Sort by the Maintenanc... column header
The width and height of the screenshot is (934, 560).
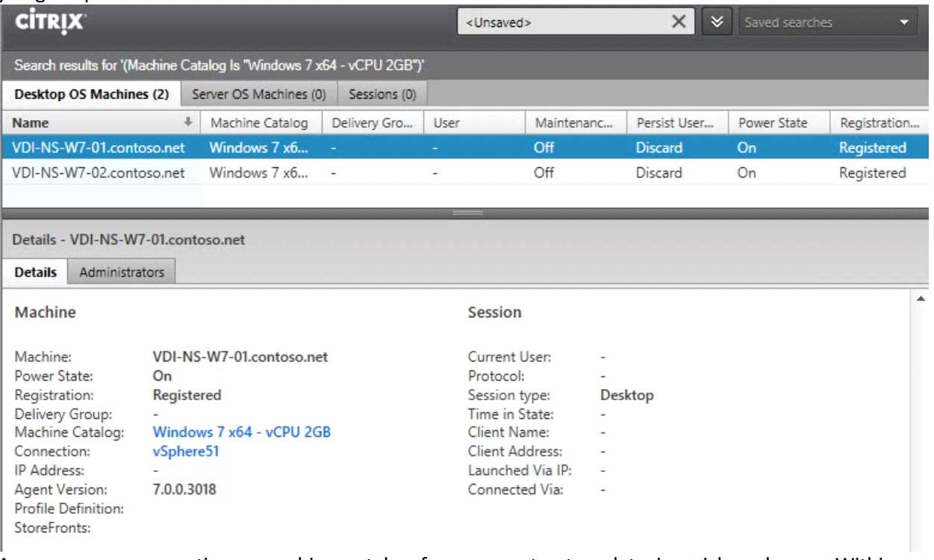[576, 122]
